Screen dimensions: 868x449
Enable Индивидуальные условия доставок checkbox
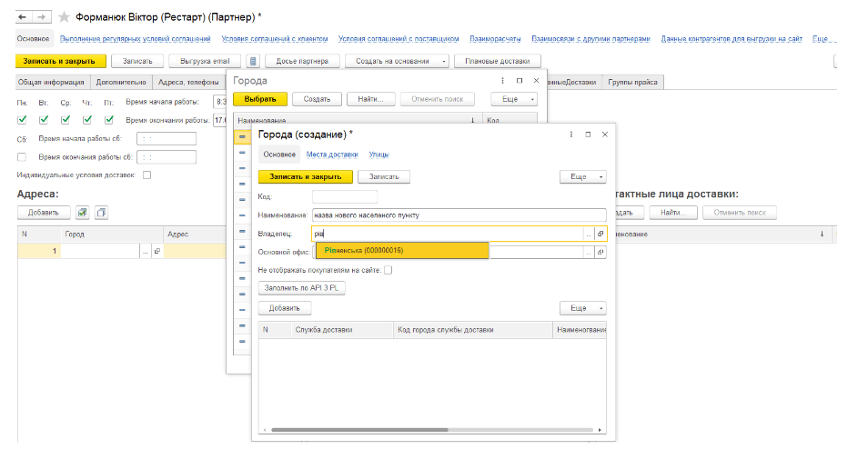click(x=147, y=175)
